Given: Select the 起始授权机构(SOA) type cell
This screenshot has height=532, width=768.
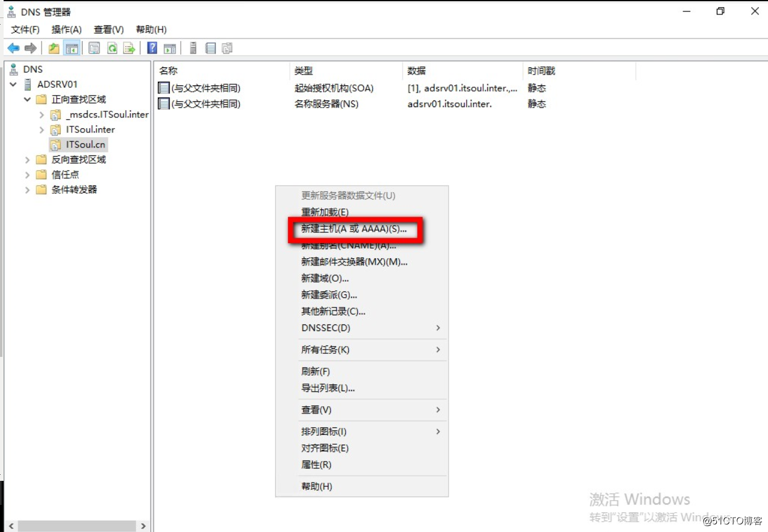Looking at the screenshot, I should [334, 88].
